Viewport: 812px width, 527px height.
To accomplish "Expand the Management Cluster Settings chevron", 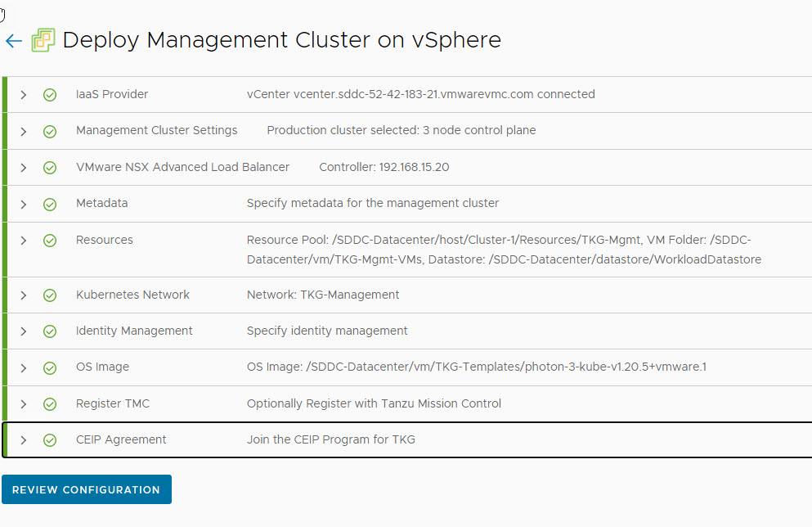I will pos(24,131).
